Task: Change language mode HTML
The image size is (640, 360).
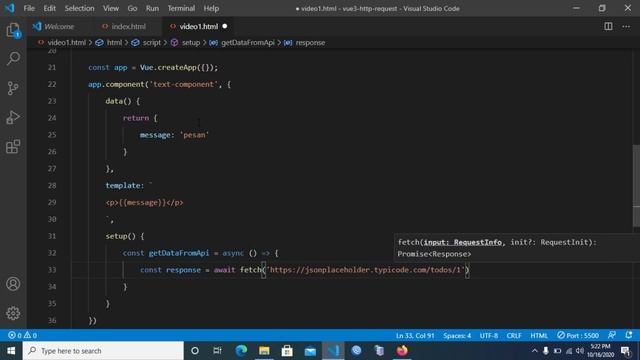Action: (x=539, y=336)
